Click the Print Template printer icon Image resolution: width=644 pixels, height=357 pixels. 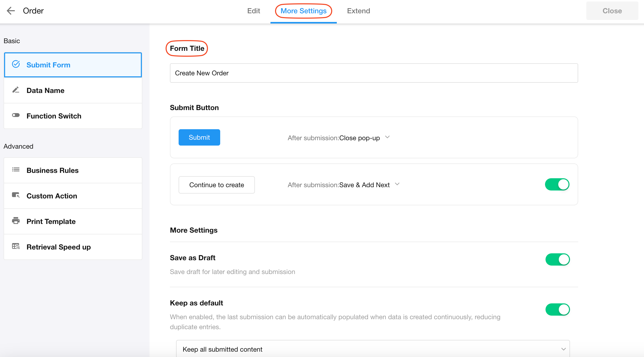[16, 221]
